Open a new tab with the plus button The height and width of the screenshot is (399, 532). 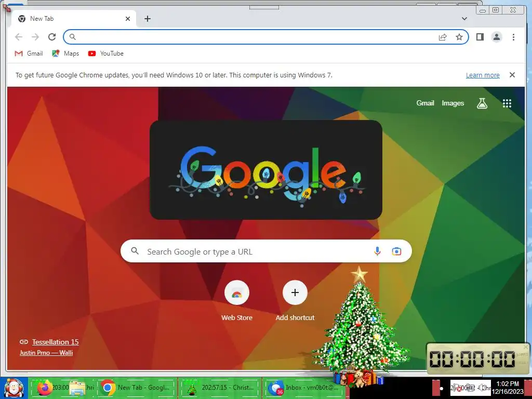(147, 19)
